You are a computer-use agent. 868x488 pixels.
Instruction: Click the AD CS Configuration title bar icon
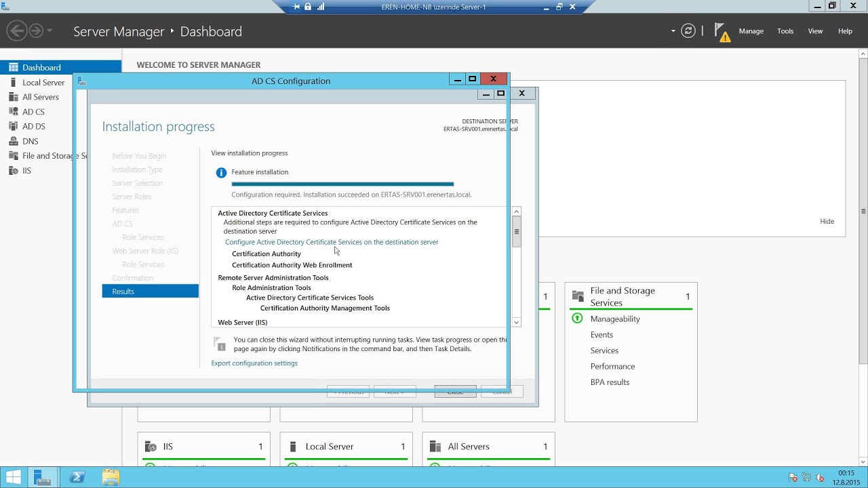coord(81,81)
